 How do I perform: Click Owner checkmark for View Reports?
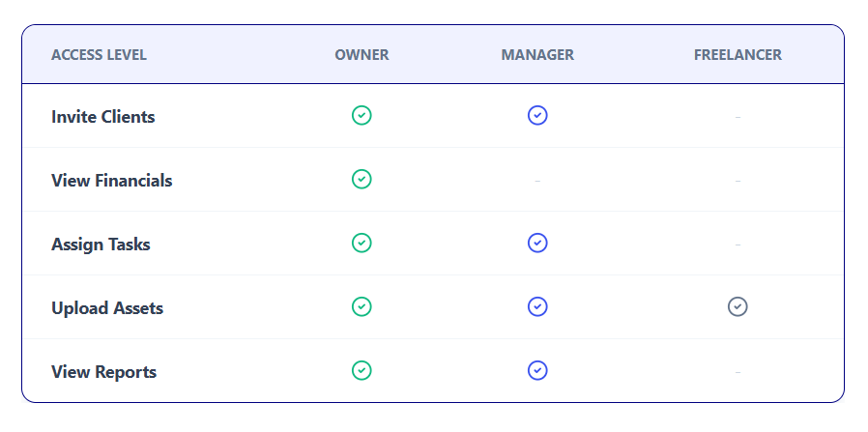point(362,371)
